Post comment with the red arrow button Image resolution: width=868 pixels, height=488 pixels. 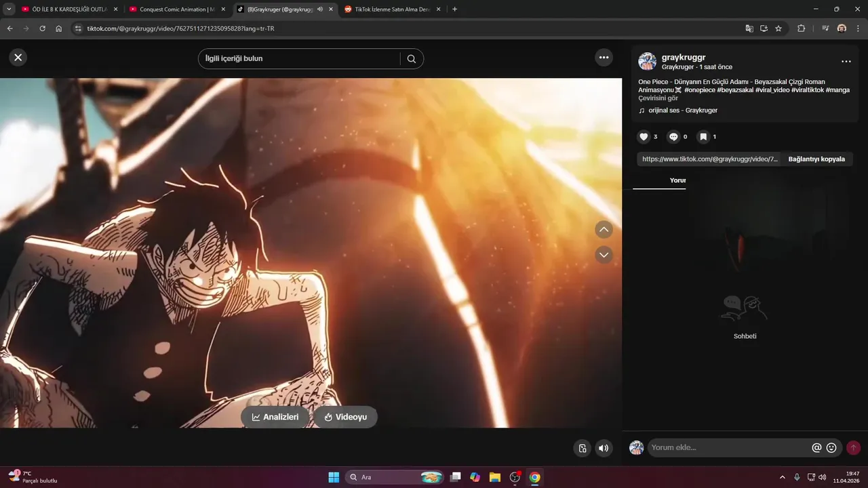point(853,447)
